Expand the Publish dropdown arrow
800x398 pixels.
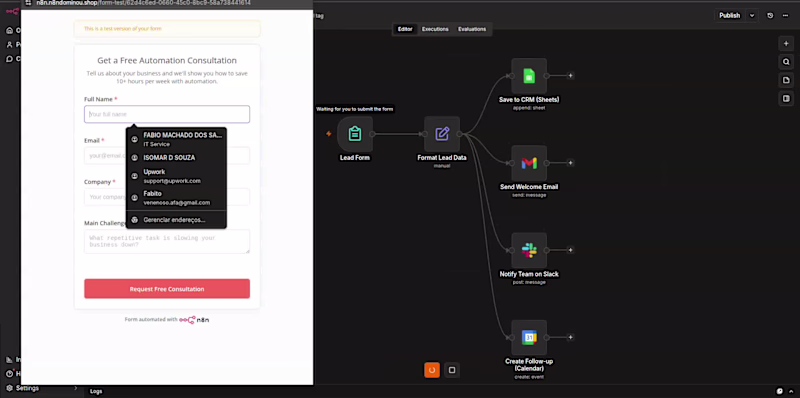(752, 15)
